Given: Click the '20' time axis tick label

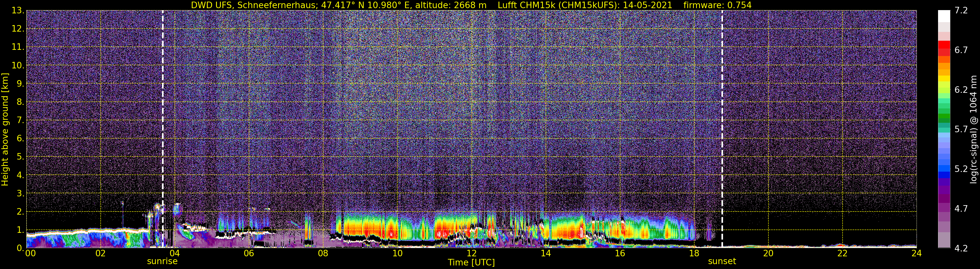Looking at the screenshot, I should (768, 253).
